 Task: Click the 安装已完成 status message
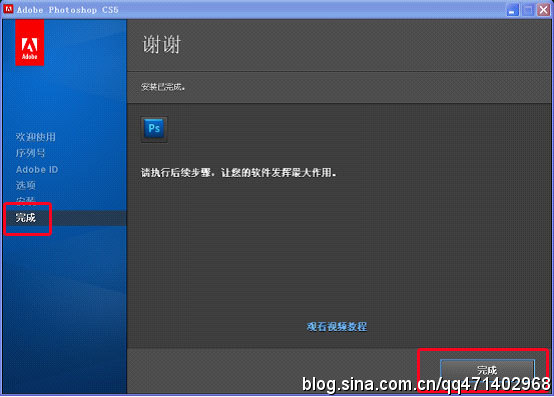(163, 87)
